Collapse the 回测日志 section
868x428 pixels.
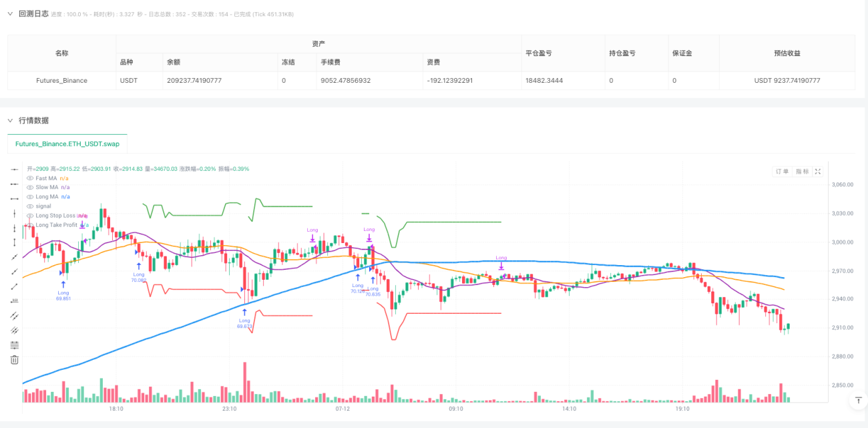10,13
